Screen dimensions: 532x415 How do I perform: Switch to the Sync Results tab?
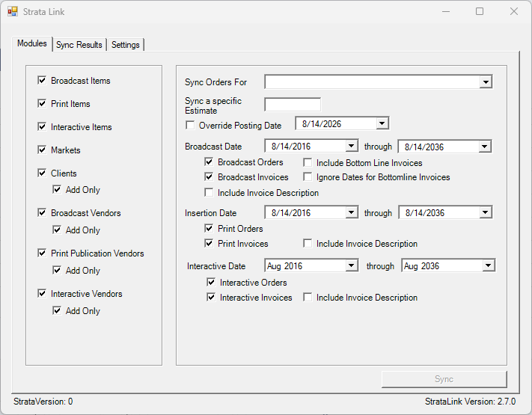pos(79,45)
